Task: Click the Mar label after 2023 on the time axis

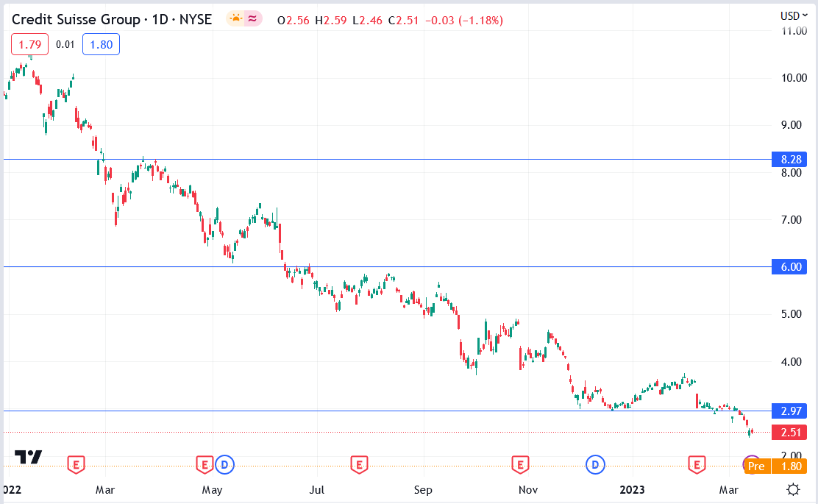Action: click(x=729, y=490)
